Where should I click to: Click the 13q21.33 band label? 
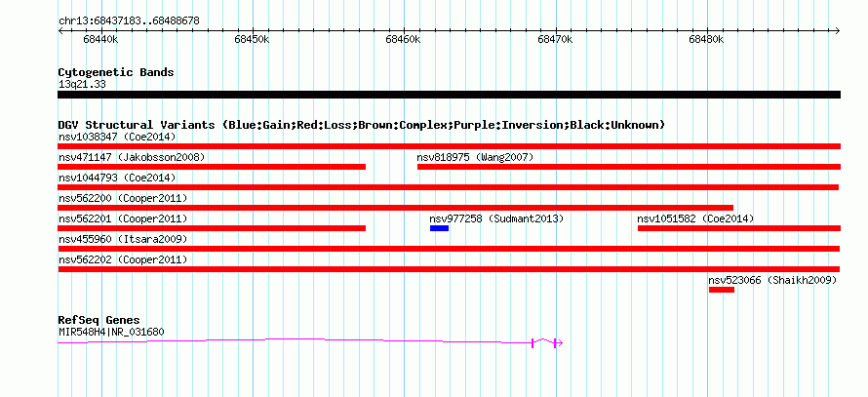click(x=82, y=84)
